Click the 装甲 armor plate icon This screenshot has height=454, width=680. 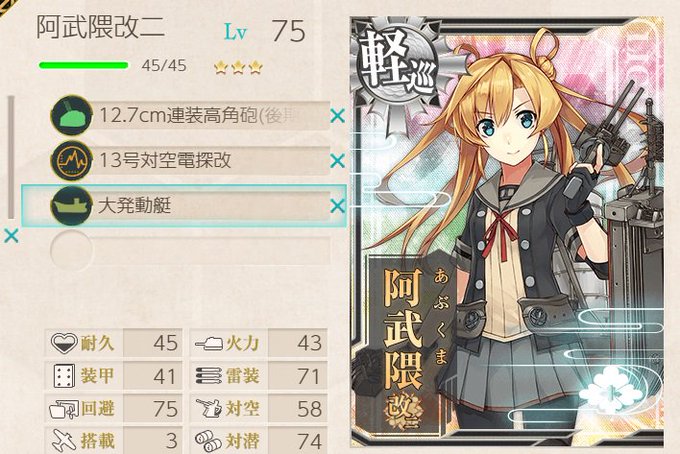64,376
